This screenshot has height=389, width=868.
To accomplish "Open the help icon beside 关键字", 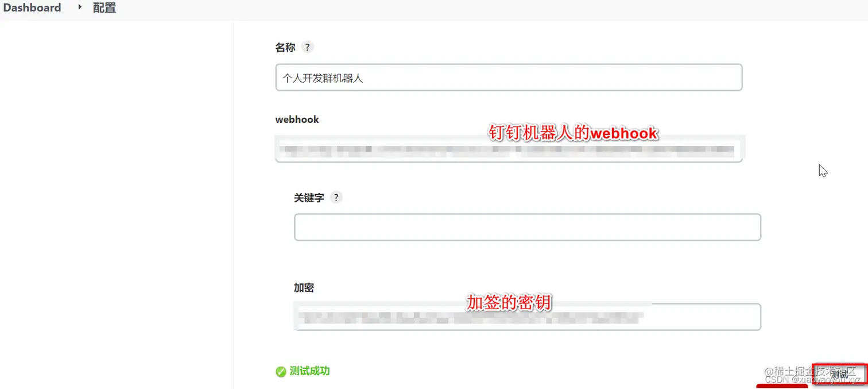I will coord(336,197).
